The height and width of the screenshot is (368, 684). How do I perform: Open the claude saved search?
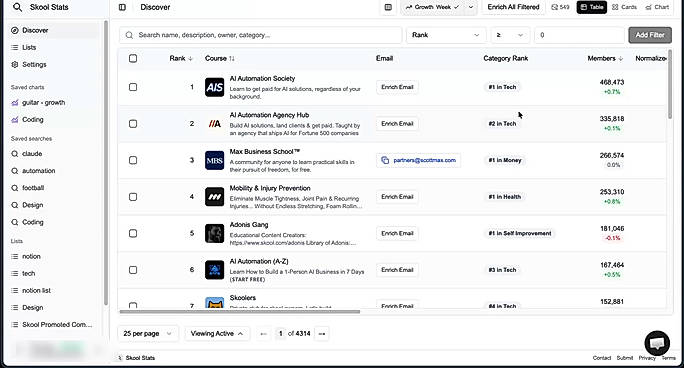32,154
